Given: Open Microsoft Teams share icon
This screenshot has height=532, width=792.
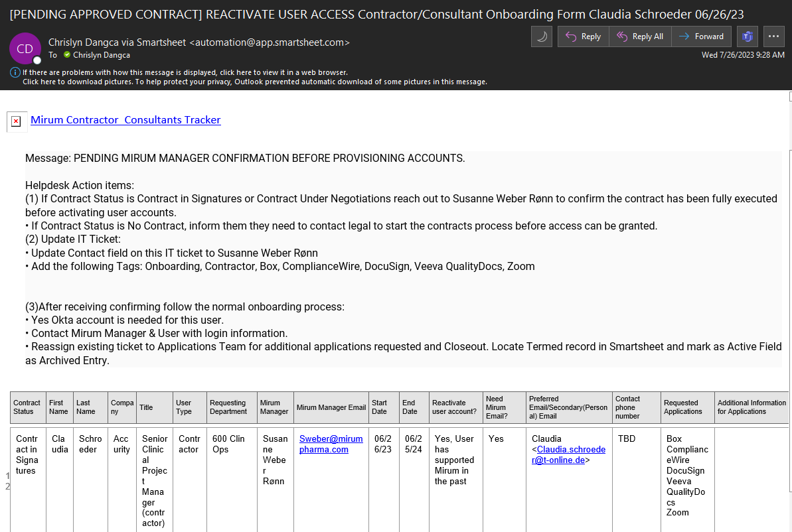Looking at the screenshot, I should tap(748, 36).
